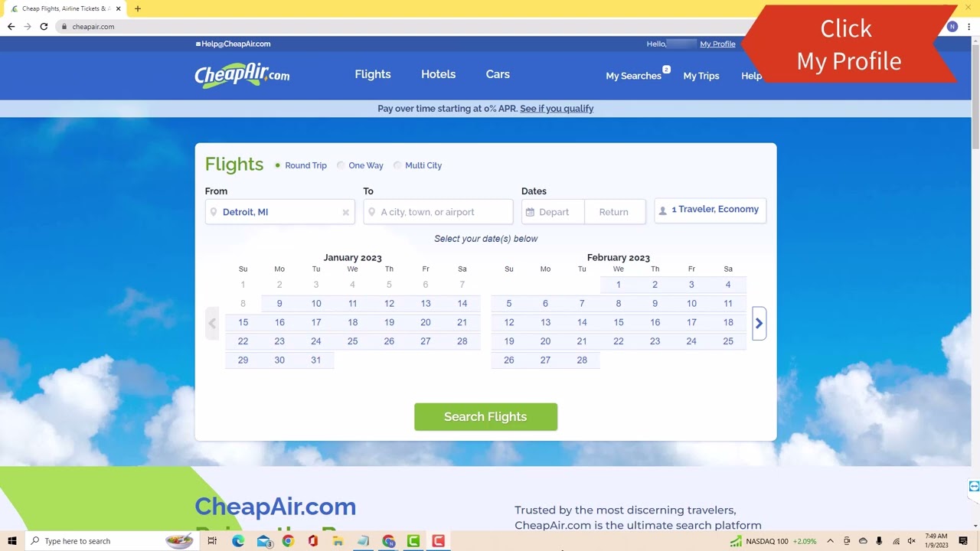Open Mail app in taskbar
The width and height of the screenshot is (980, 551).
(263, 541)
